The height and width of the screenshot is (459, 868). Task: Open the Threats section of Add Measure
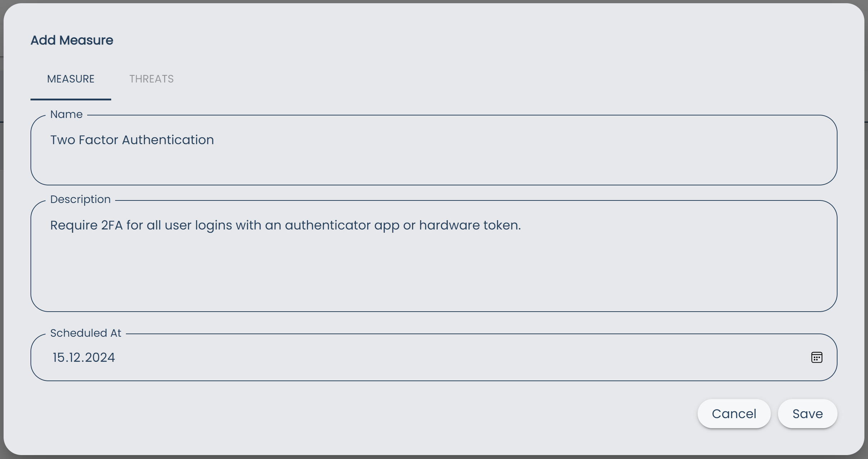151,79
